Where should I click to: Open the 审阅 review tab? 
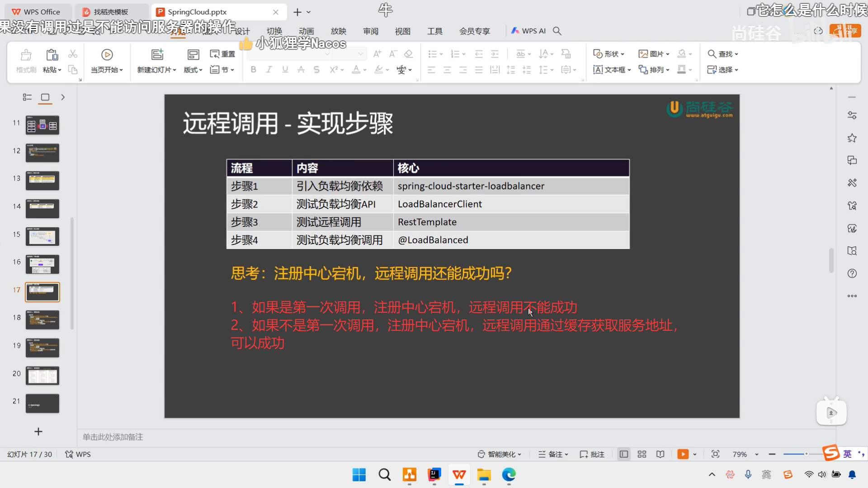click(370, 31)
